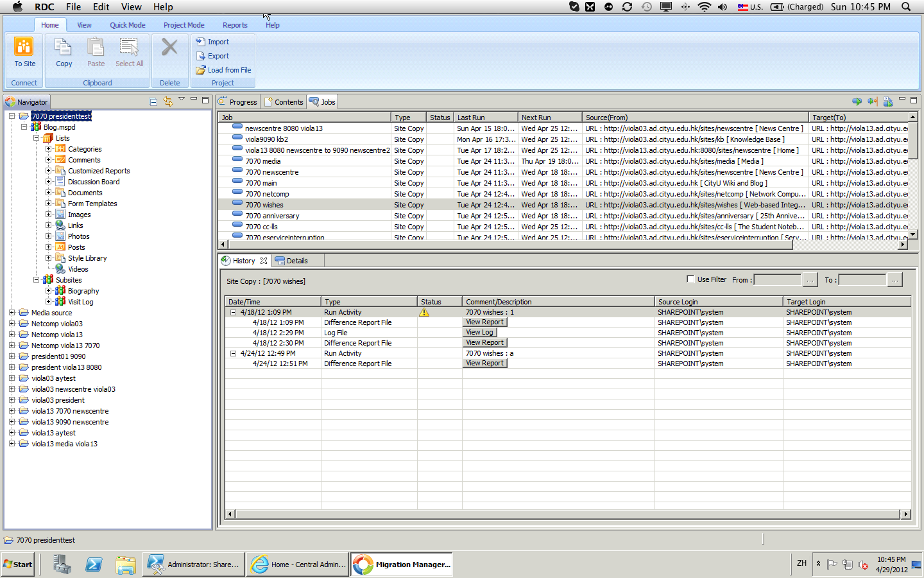Screen dimensions: 924x578
Task: Click the Jobs table horizontal scroll right arrow
Action: 903,244
